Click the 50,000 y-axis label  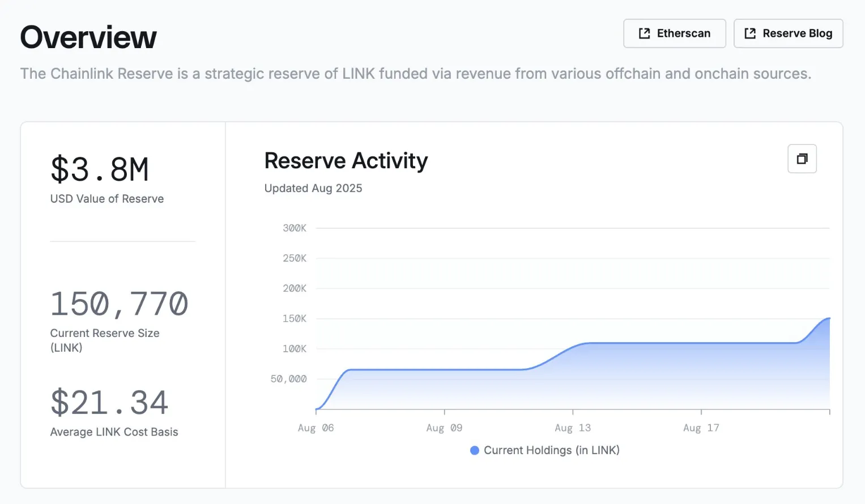288,379
